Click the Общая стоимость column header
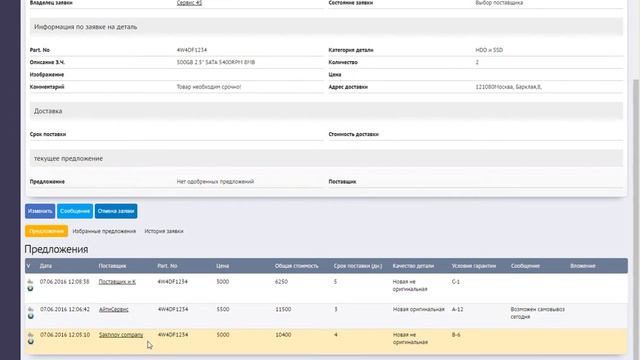 tap(296, 266)
